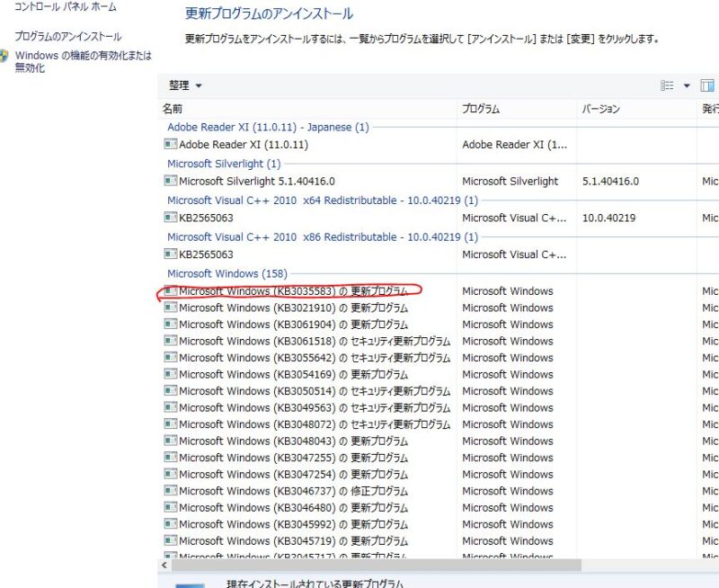Click version cell 10.0.40219 for KB2565063
The image size is (719, 588).
point(609,218)
